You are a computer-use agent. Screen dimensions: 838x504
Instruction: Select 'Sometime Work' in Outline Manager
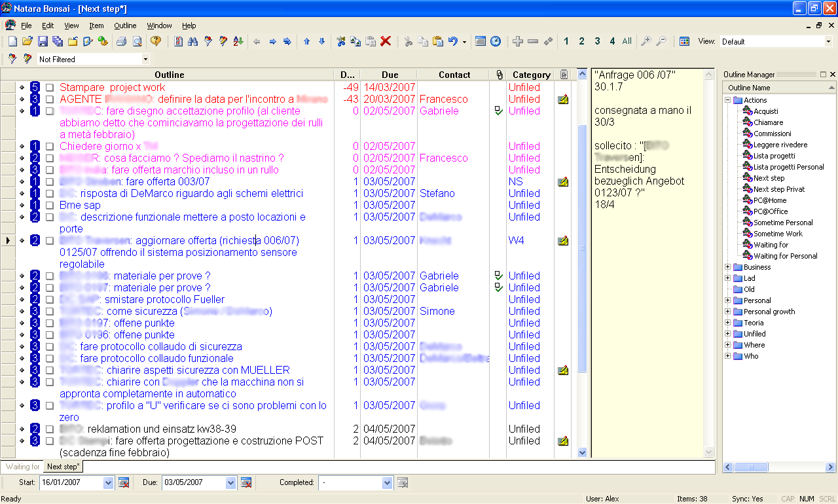pos(778,234)
